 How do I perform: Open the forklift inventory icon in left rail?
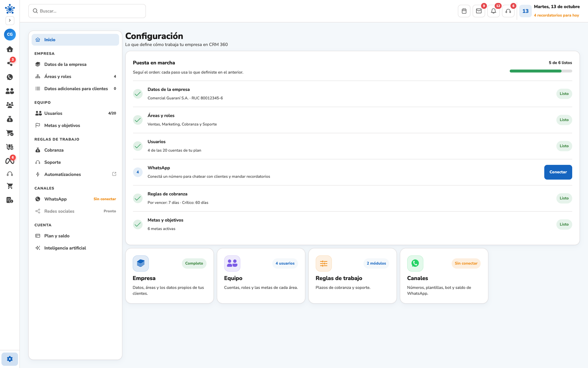(10, 147)
